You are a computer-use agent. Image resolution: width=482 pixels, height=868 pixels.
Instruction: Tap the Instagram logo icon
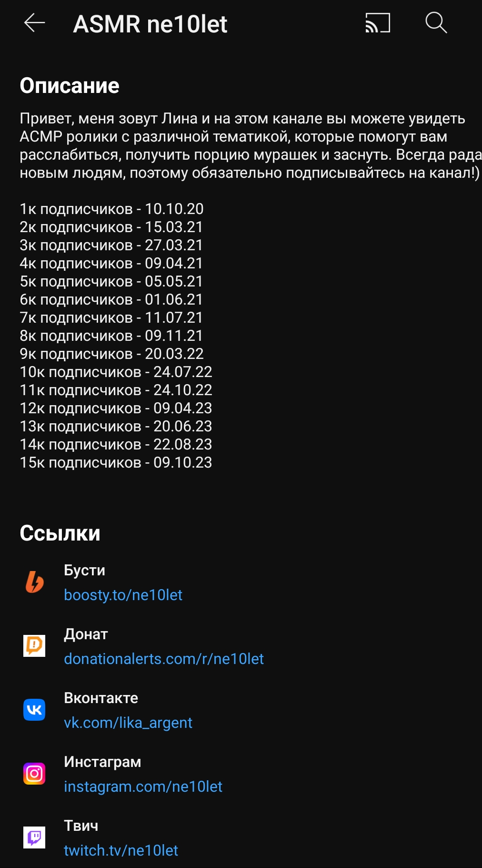point(34,774)
